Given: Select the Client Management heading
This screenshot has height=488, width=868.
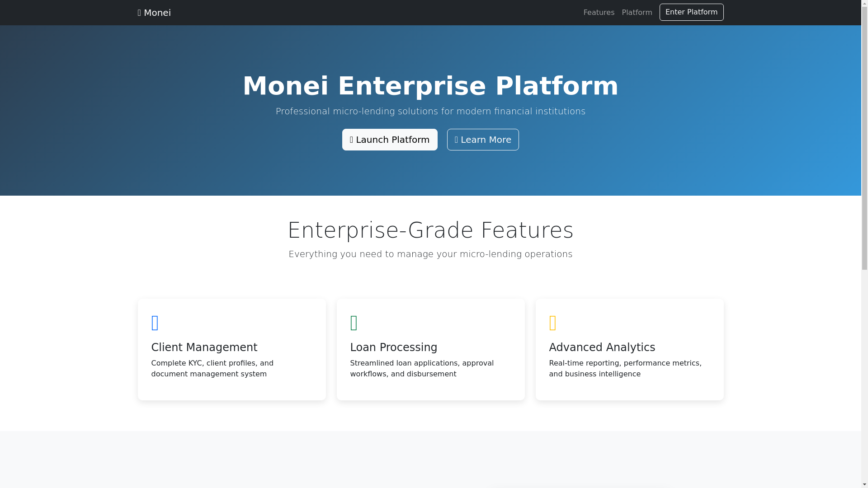Looking at the screenshot, I should coord(204,347).
